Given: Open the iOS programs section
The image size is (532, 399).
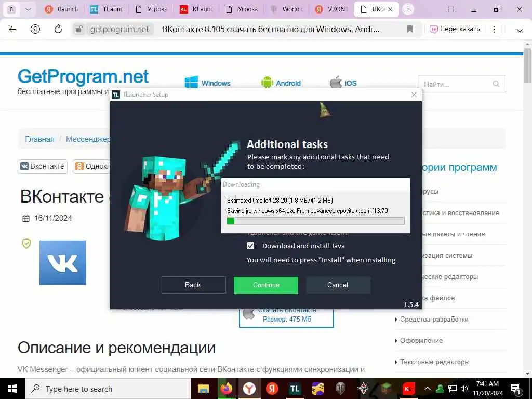Looking at the screenshot, I should click(343, 83).
